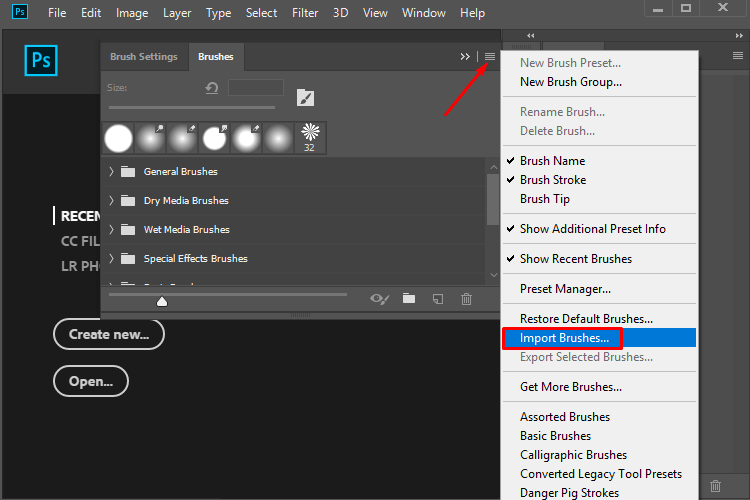Viewport: 750px width, 500px height.
Task: Click the brush list scrollbar thumb
Action: [x=493, y=199]
